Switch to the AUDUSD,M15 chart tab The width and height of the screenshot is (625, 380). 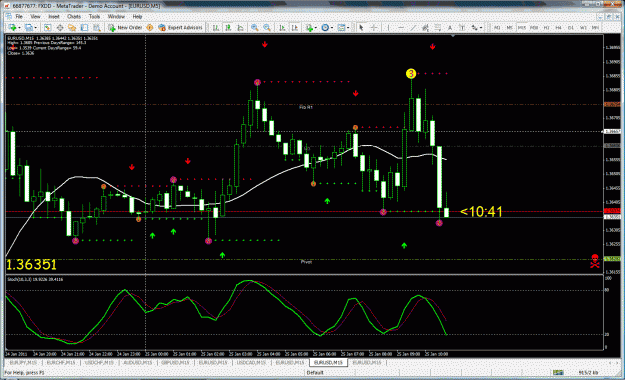click(138, 362)
